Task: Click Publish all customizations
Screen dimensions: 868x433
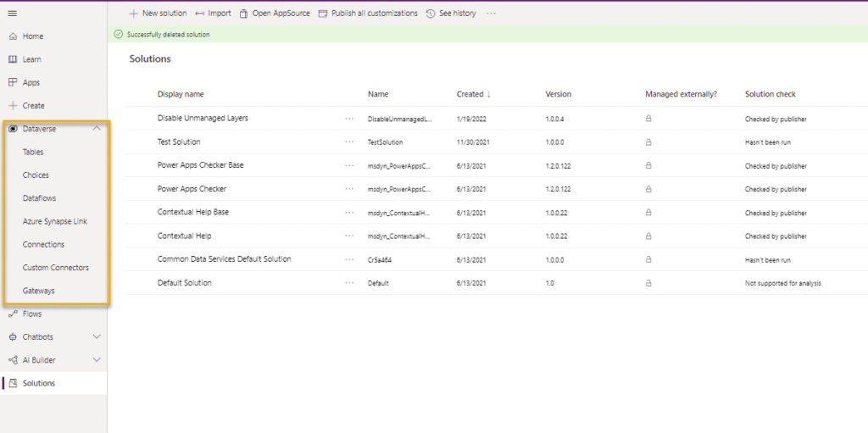Action: pyautogui.click(x=368, y=14)
